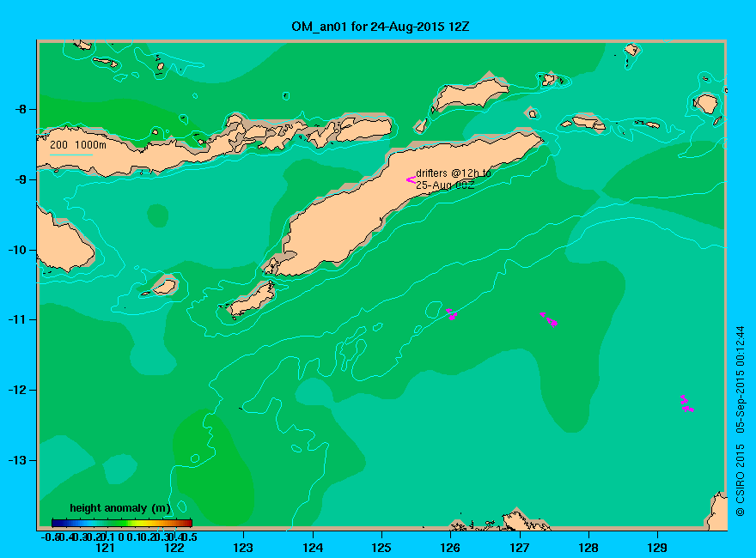756x558 pixels.
Task: Click the small Rote island southwest of Timor
Action: click(x=252, y=300)
